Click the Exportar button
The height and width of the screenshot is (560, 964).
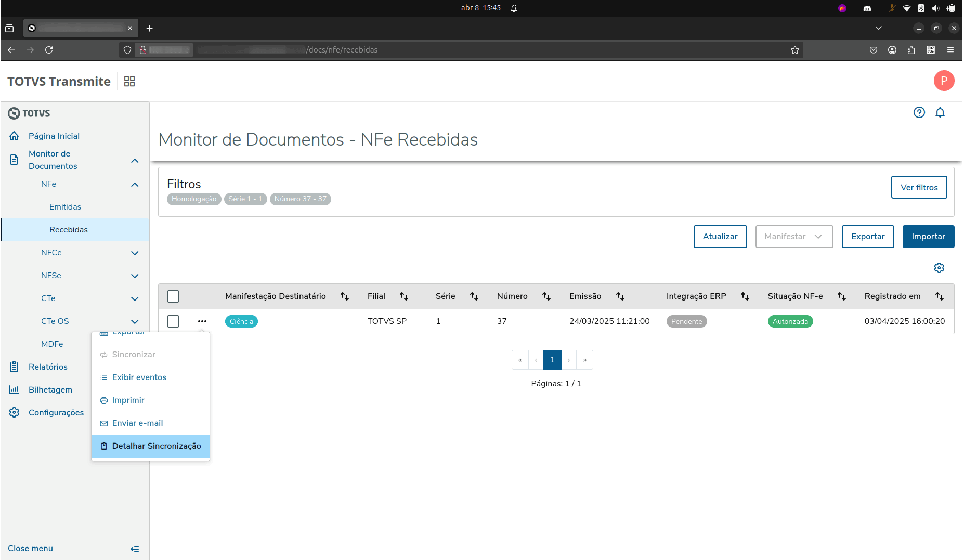tap(868, 237)
